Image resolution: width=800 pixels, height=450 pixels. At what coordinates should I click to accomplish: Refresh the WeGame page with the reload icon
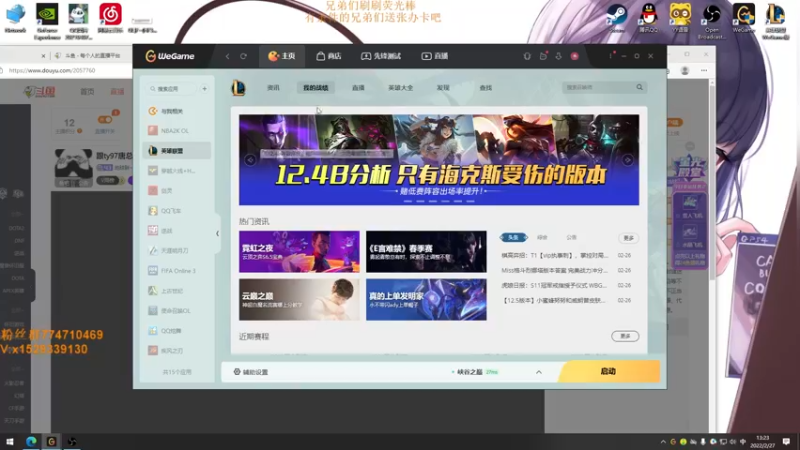pyautogui.click(x=243, y=56)
